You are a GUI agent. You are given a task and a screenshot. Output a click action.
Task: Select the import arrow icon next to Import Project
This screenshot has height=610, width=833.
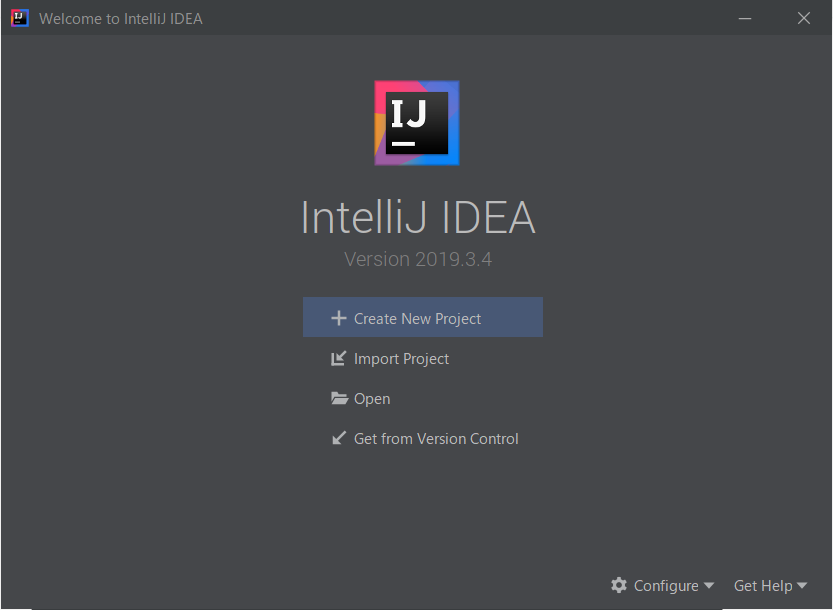[x=340, y=358]
